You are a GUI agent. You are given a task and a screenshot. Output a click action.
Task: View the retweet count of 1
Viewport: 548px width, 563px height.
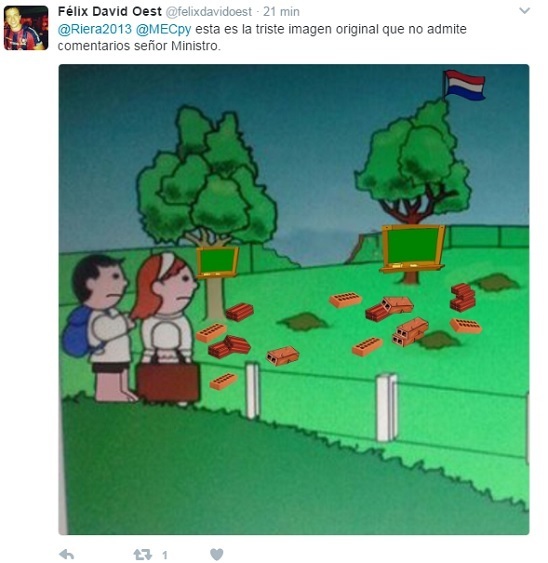164,555
